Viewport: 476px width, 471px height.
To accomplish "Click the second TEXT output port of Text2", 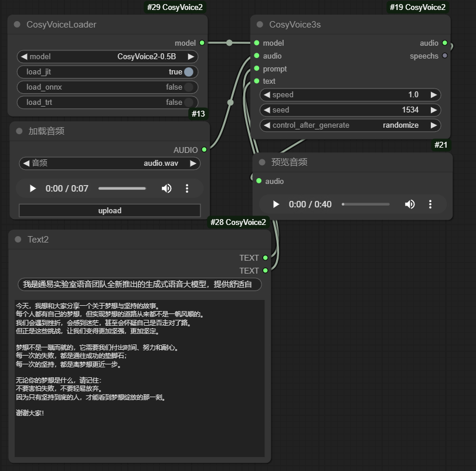I will tap(266, 270).
